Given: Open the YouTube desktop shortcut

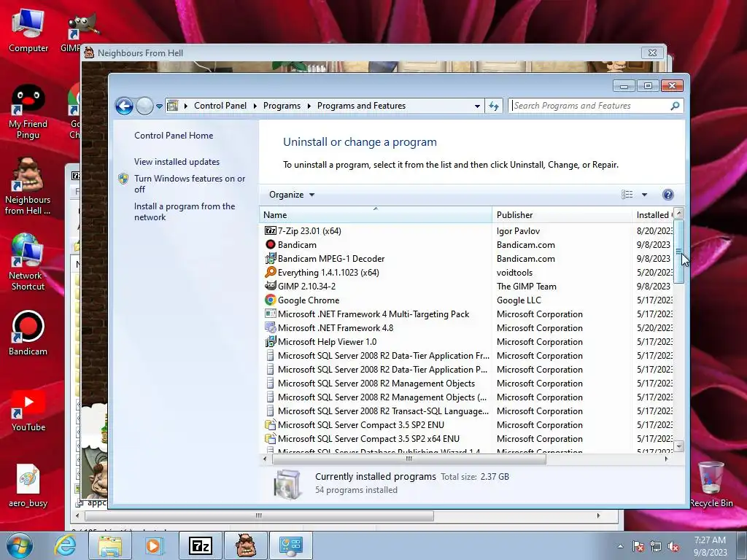Looking at the screenshot, I should point(28,411).
